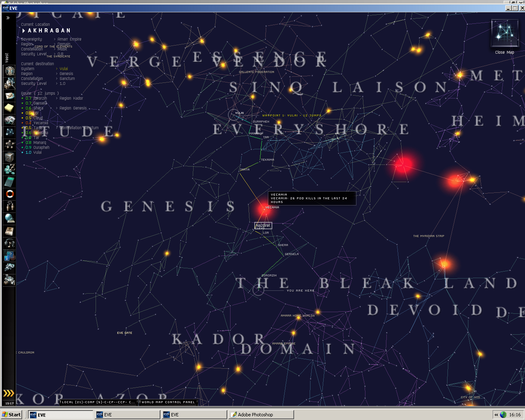
Task: Open the Amarr Empire sovereignty link
Action: (69, 39)
